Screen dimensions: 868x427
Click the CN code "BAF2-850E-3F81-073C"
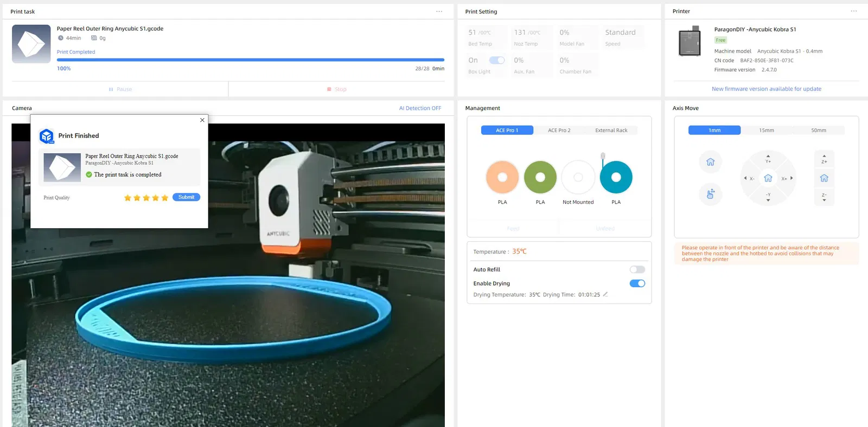coord(767,61)
